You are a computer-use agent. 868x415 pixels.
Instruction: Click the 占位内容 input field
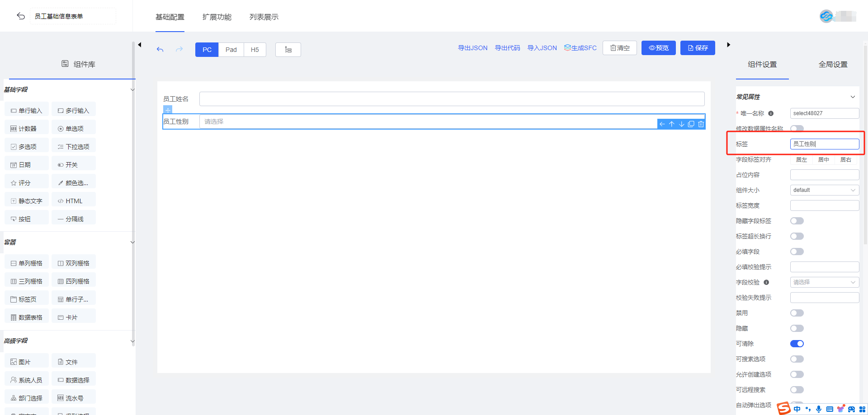click(824, 175)
